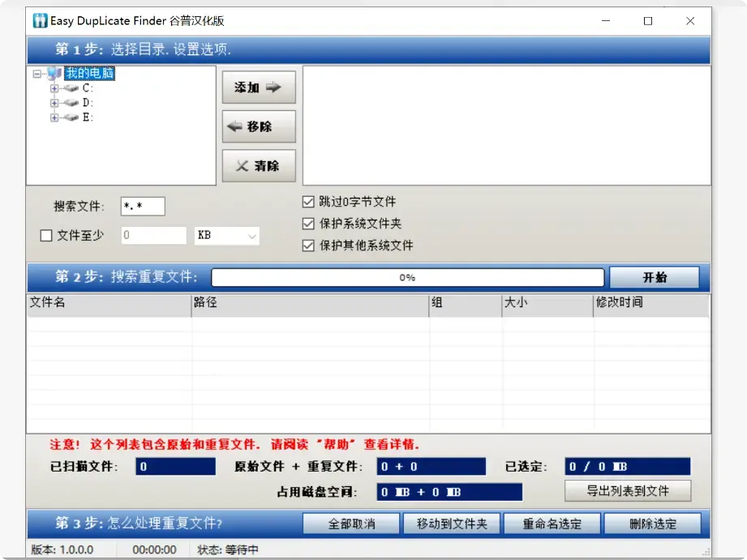747x560 pixels.
Task: Collapse the 我的电脑 tree node
Action: point(36,74)
